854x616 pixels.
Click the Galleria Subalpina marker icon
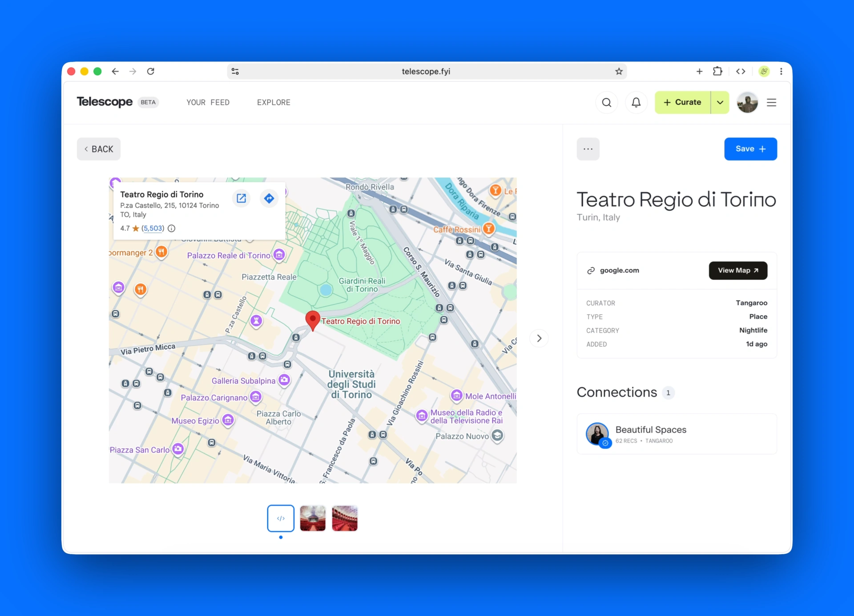click(284, 380)
